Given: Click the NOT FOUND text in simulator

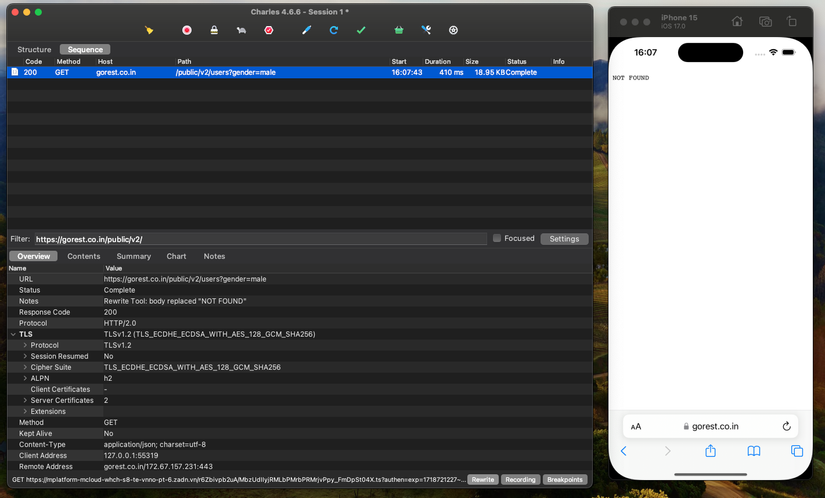Looking at the screenshot, I should click(630, 78).
